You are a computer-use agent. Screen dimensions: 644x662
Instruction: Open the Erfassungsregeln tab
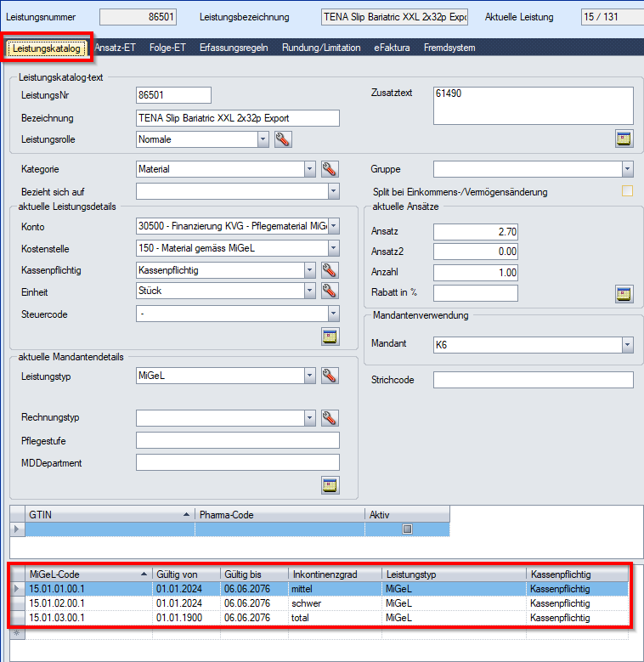pyautogui.click(x=234, y=48)
